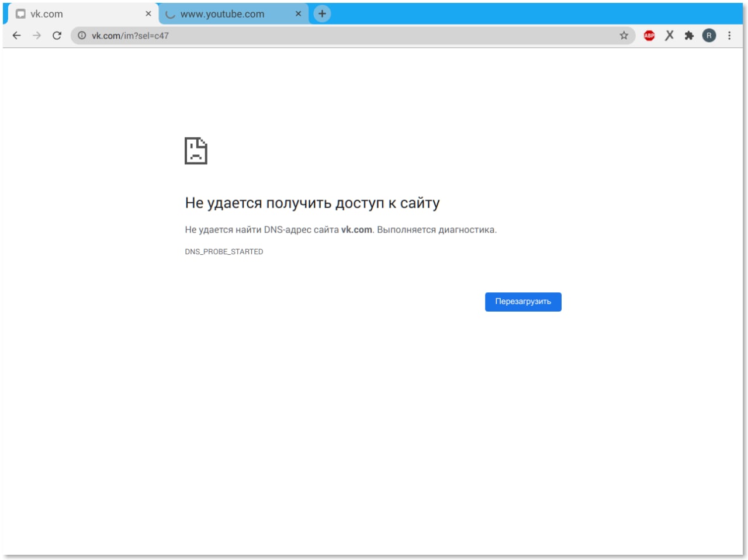Switch to the vk.com tab
The height and width of the screenshot is (560, 748).
[83, 14]
